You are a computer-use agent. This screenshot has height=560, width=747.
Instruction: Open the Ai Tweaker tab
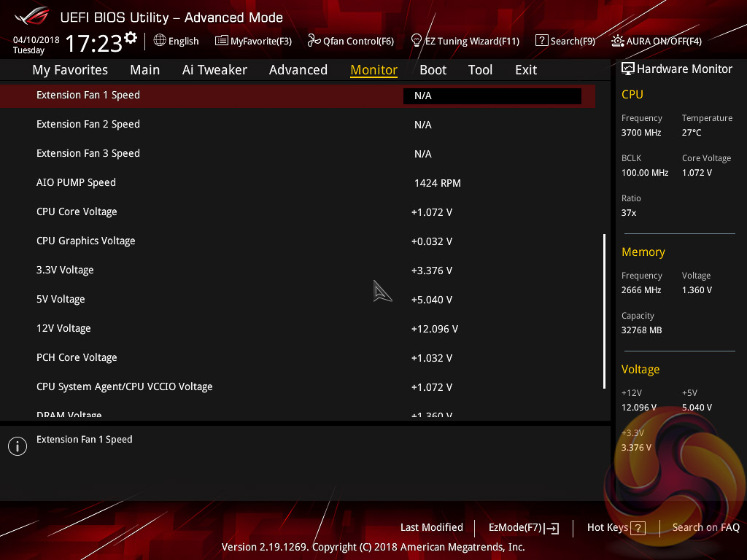coord(214,70)
